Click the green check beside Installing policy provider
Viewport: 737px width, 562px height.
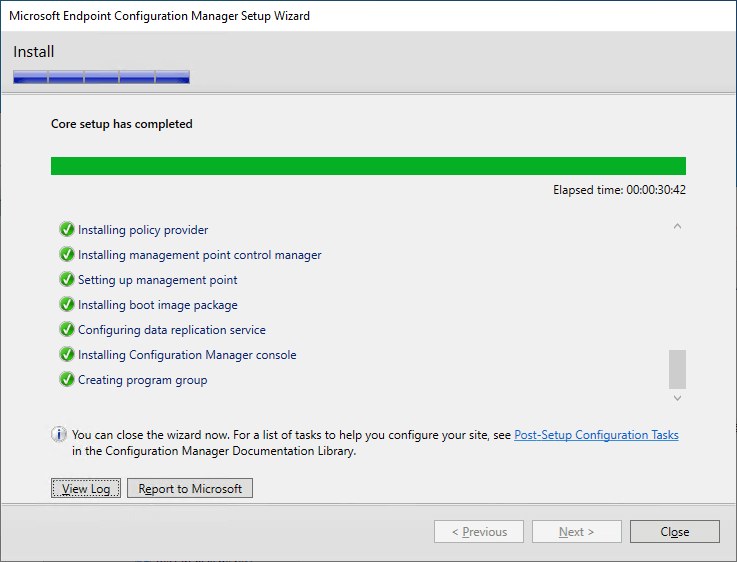(x=67, y=229)
